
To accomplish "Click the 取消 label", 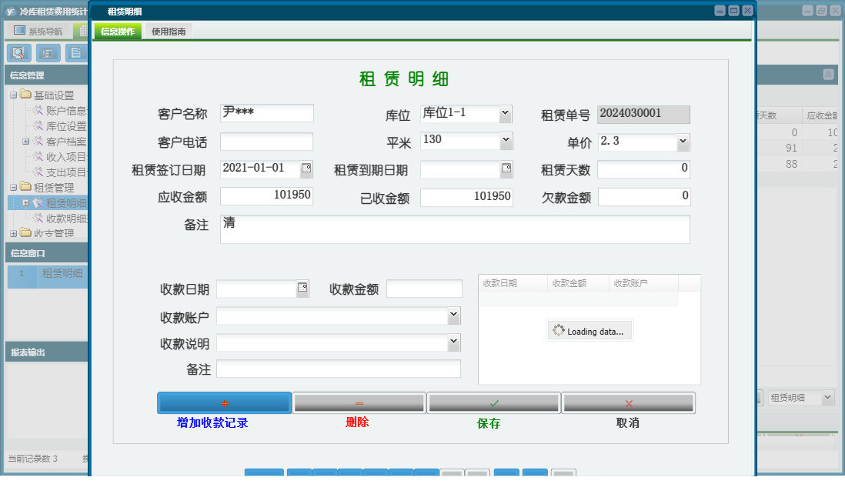I will 628,422.
